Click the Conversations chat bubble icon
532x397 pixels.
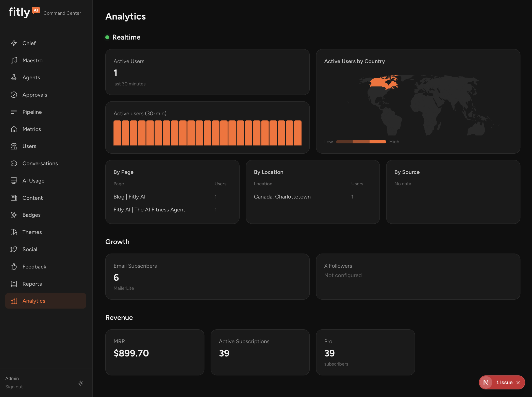(14, 163)
